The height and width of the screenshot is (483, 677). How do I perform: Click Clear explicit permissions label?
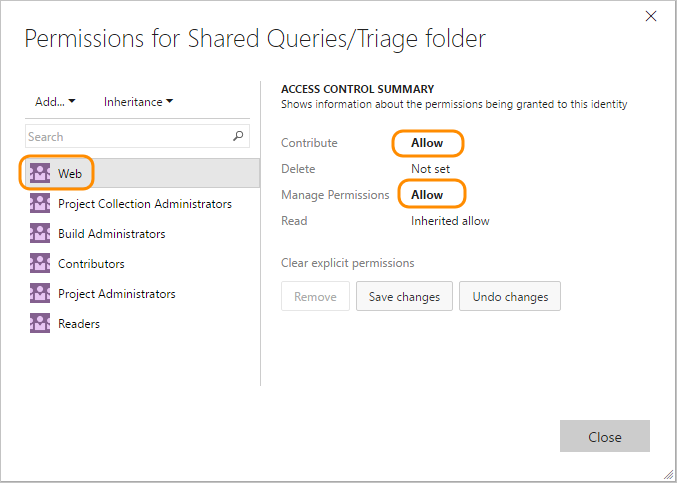point(348,263)
